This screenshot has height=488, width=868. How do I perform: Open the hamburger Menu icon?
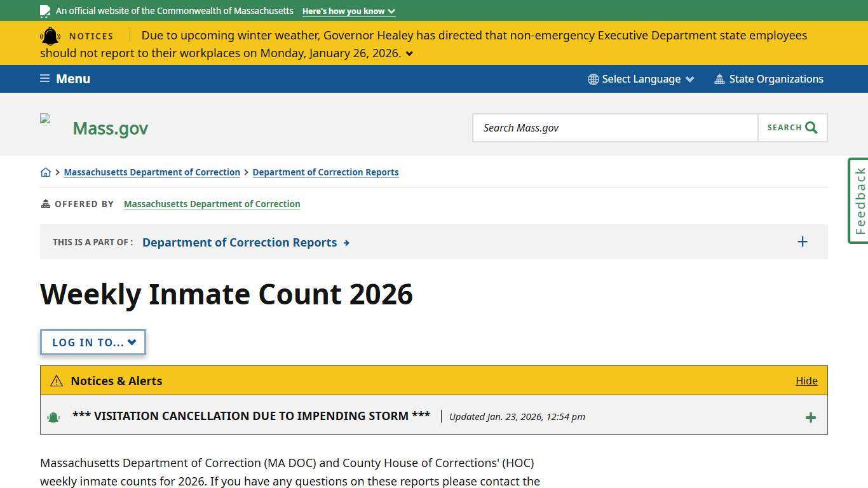click(x=44, y=78)
